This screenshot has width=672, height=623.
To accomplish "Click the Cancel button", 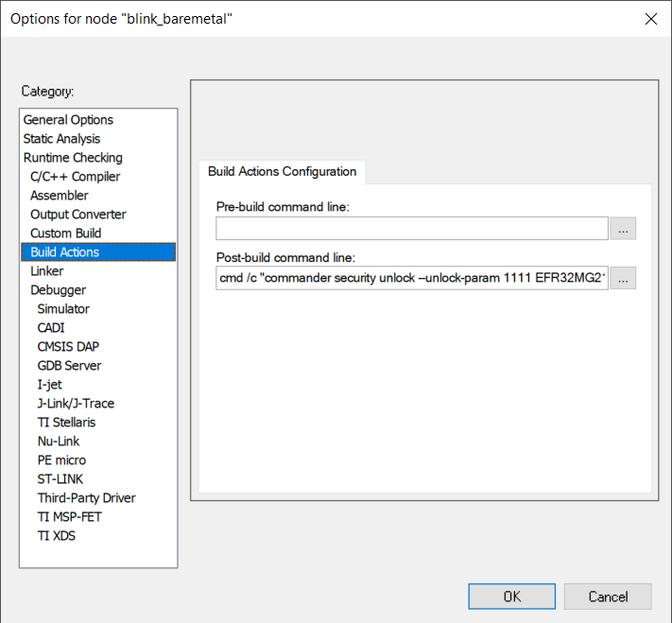I will (x=608, y=597).
